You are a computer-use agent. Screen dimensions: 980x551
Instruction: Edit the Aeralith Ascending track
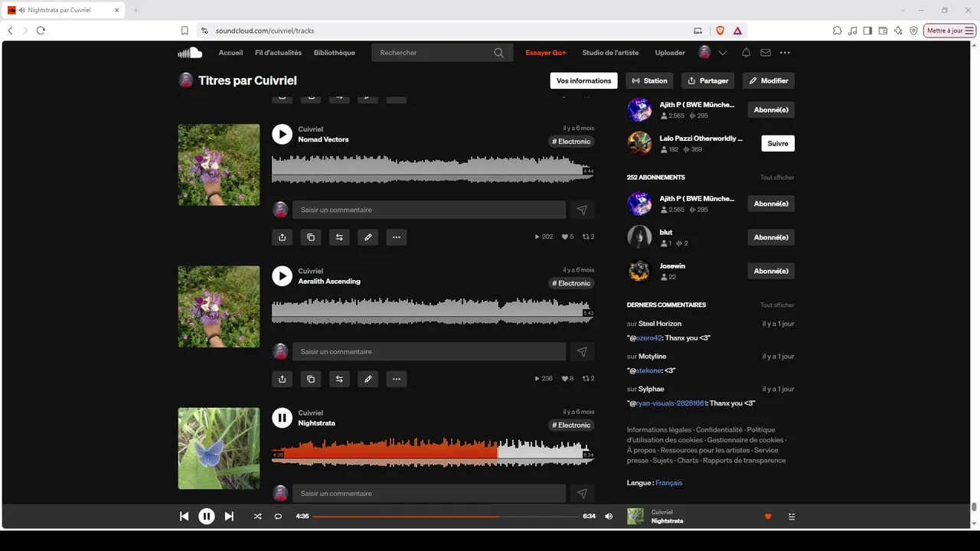[367, 379]
